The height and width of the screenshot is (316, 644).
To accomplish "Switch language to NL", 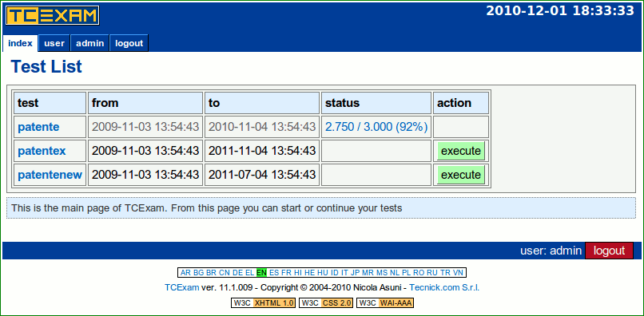I will coord(395,272).
